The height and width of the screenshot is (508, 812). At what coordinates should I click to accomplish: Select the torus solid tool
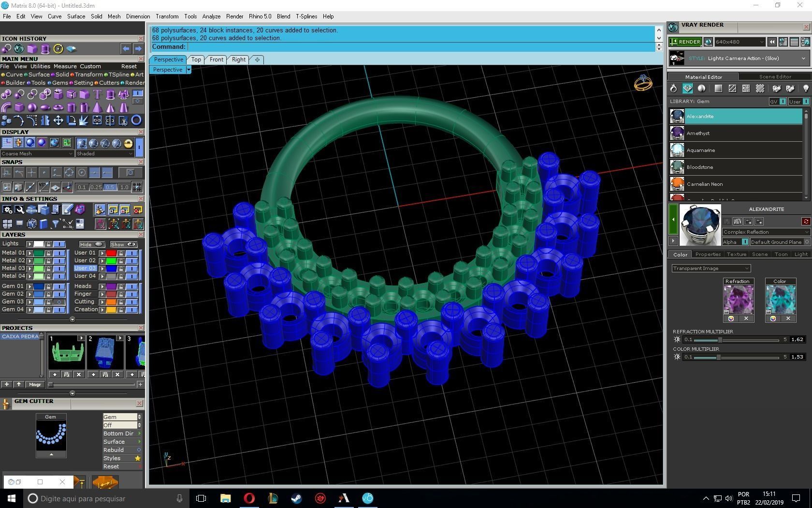click(x=58, y=107)
